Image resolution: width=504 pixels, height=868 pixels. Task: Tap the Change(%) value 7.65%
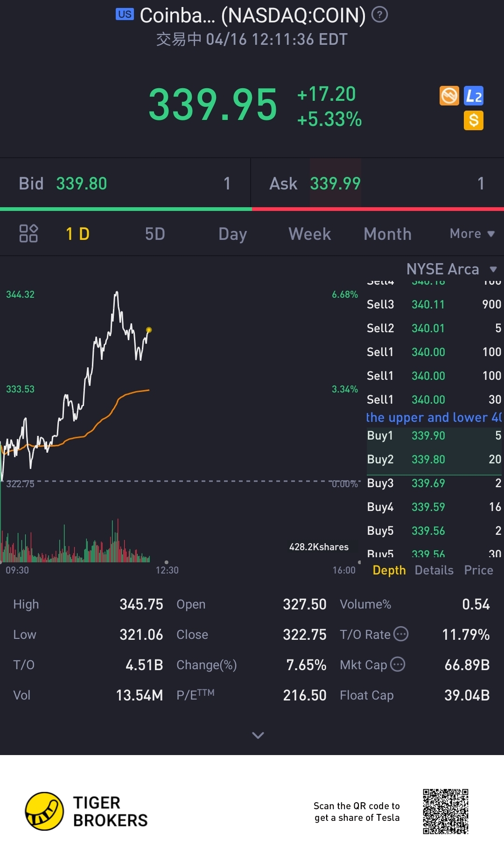point(306,665)
